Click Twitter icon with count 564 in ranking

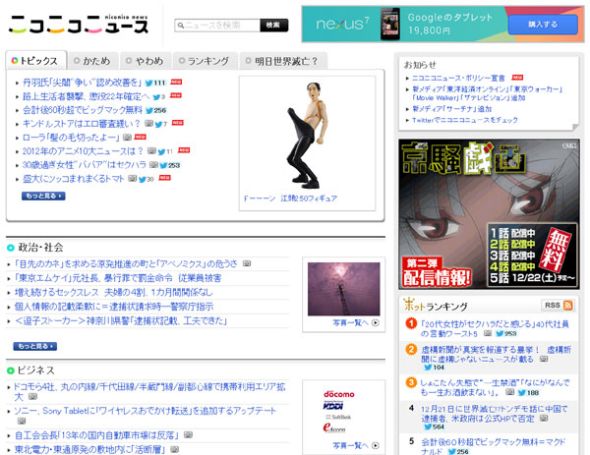(428, 427)
